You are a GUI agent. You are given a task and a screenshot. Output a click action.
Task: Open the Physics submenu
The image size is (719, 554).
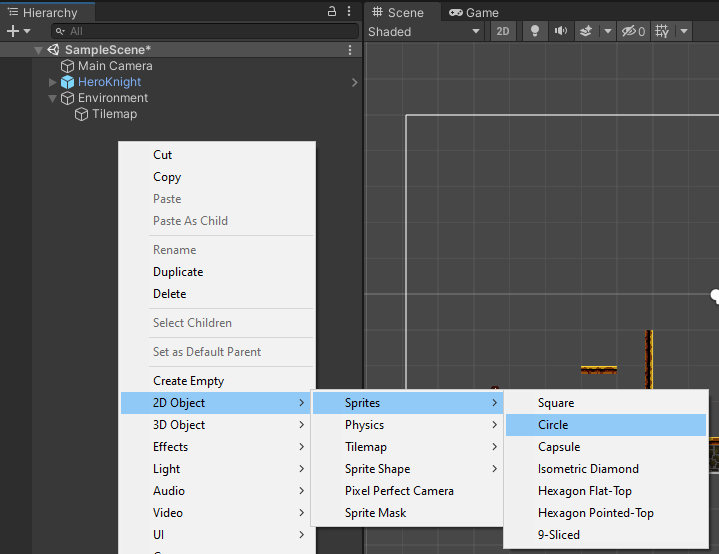tap(408, 425)
